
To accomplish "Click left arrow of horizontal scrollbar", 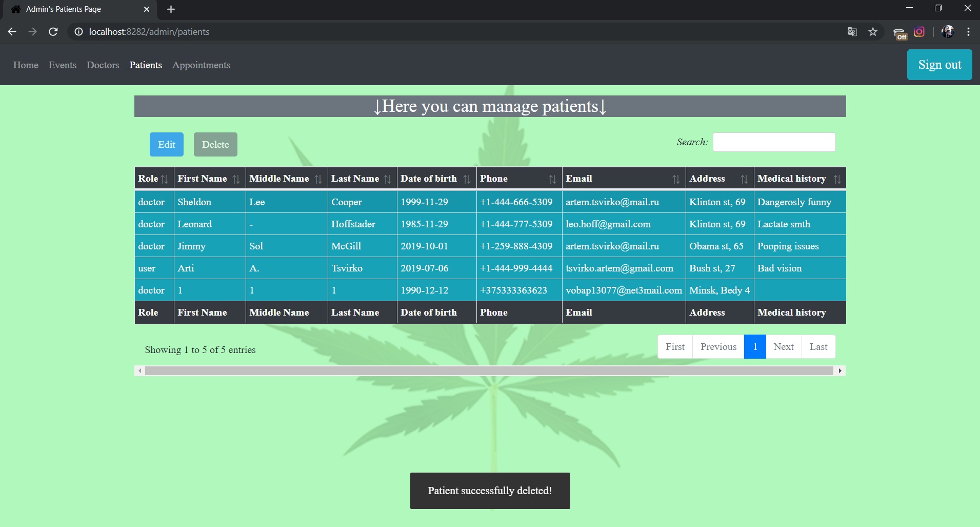I will [x=140, y=370].
